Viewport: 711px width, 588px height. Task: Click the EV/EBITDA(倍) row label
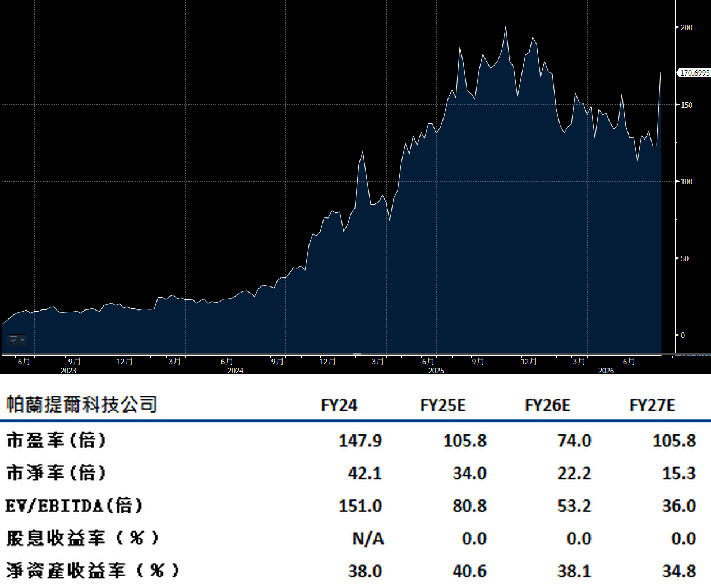click(x=74, y=506)
